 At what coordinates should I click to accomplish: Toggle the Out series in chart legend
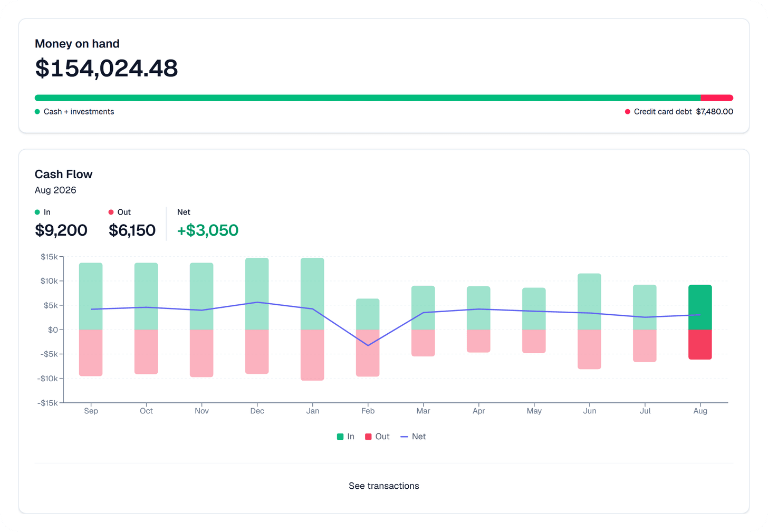pos(377,437)
